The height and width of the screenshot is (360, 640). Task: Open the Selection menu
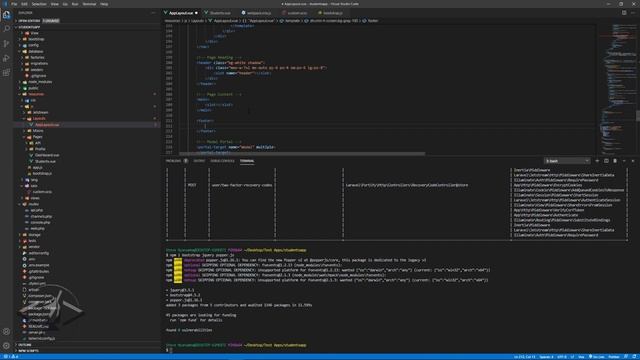click(39, 4)
